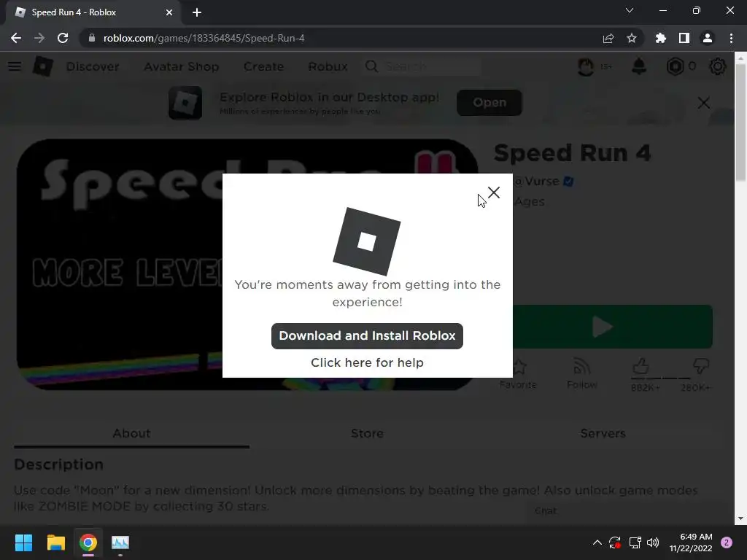Select the Speed Run 4 - Roblox tab
This screenshot has width=747, height=560.
(x=93, y=12)
